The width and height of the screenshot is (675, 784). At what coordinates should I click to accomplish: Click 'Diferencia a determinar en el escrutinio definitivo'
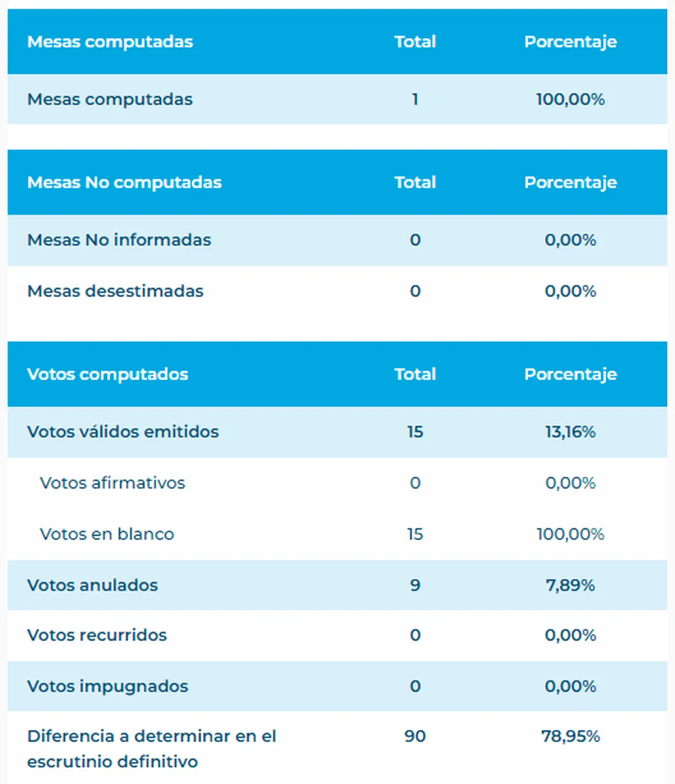pyautogui.click(x=152, y=749)
